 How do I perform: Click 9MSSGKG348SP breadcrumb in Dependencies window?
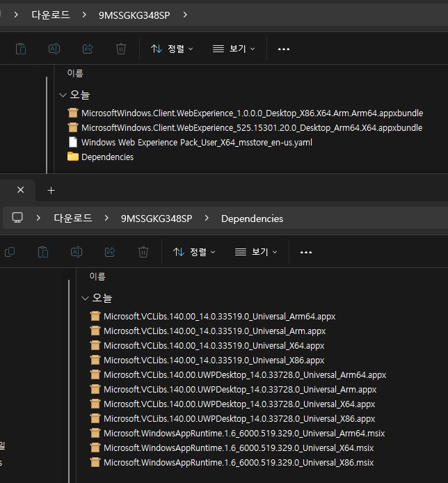point(157,219)
